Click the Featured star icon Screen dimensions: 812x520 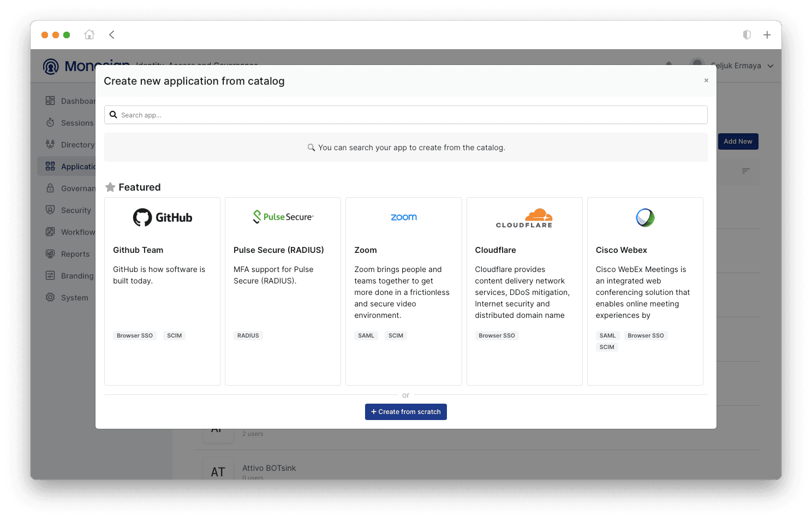pos(110,187)
